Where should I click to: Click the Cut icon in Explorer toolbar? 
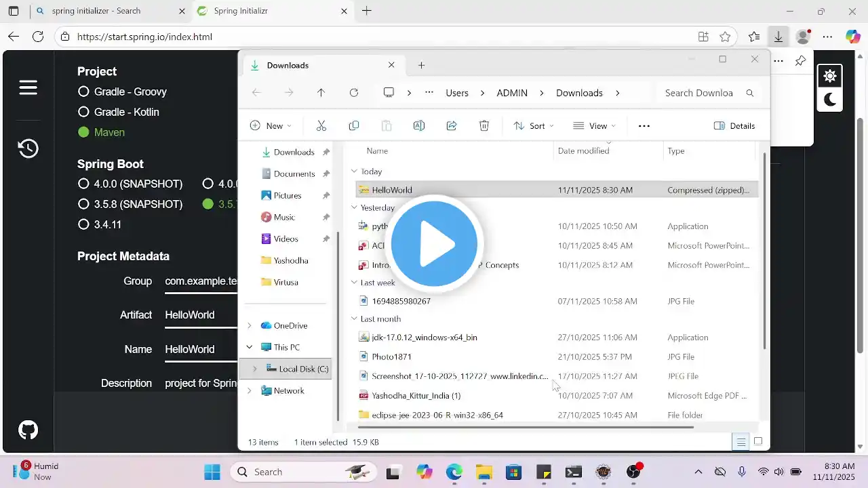(321, 125)
